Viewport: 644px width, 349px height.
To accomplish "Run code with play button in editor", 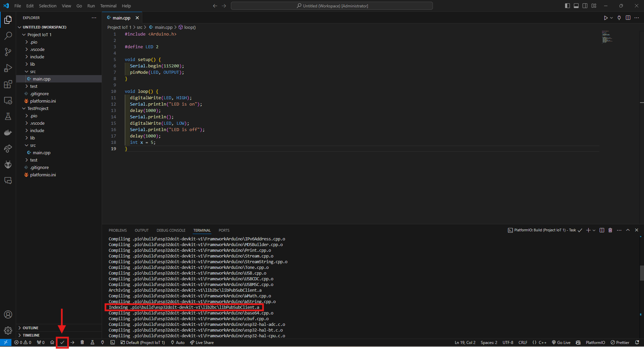I will [606, 18].
